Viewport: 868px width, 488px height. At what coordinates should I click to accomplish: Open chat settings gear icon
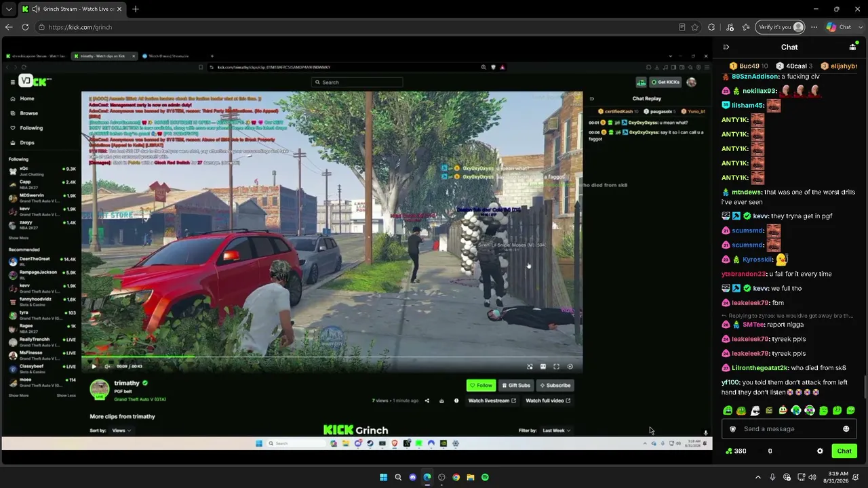click(820, 451)
